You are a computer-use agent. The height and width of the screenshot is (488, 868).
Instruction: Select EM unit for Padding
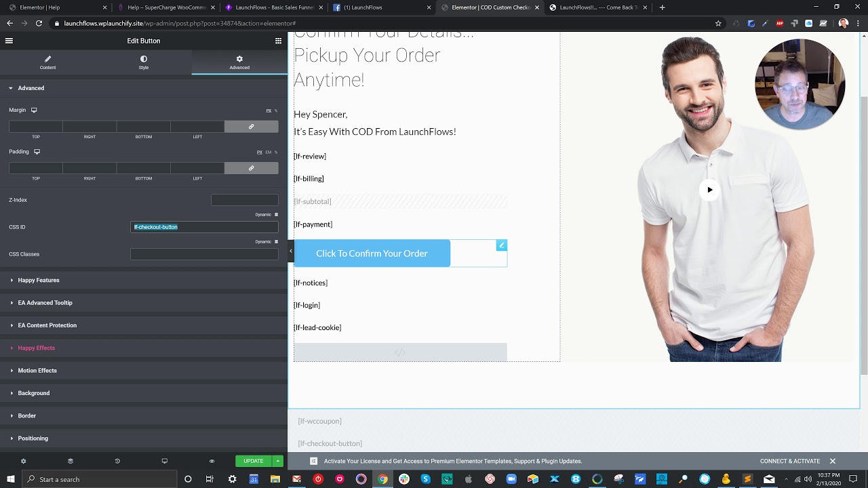pos(268,152)
